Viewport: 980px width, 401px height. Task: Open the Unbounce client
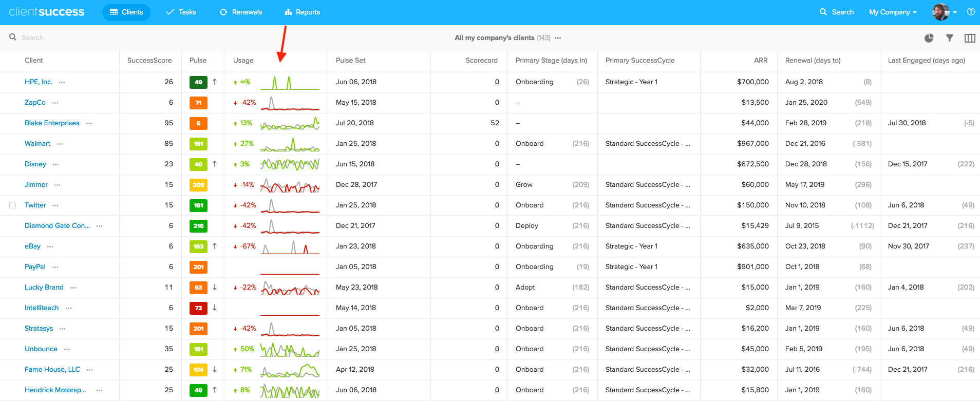pos(41,349)
